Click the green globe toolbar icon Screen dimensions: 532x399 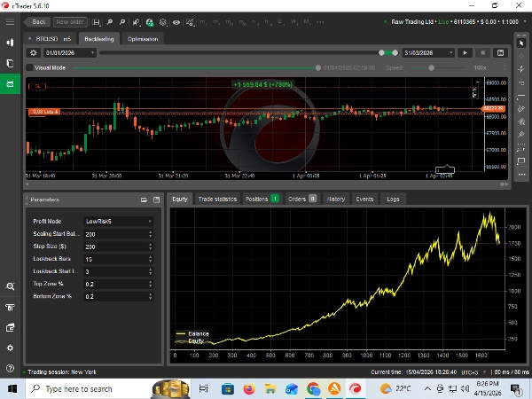[x=150, y=22]
